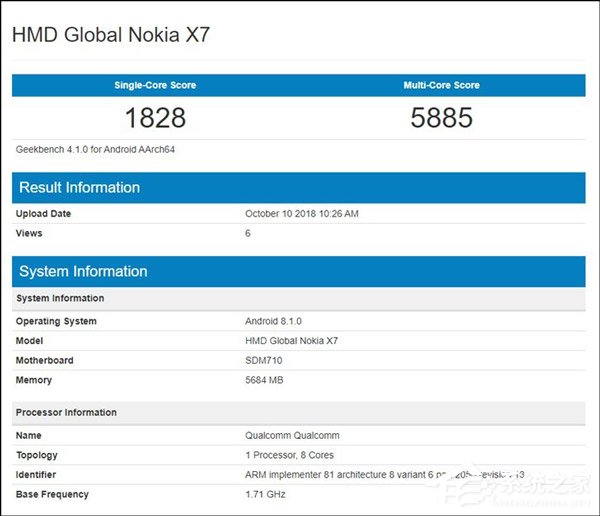This screenshot has height=516, width=600.
Task: Click upload date October 10 2018 10:26 AM
Action: tap(302, 214)
